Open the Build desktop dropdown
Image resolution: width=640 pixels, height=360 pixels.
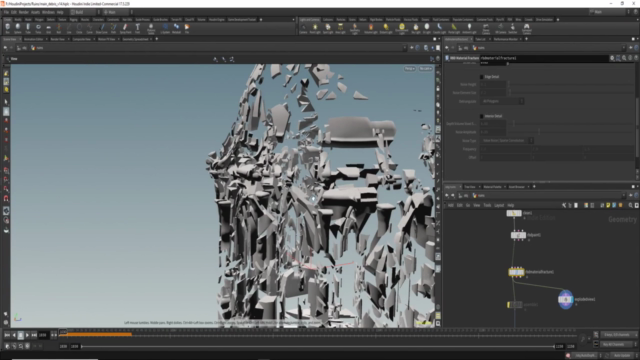pos(84,12)
